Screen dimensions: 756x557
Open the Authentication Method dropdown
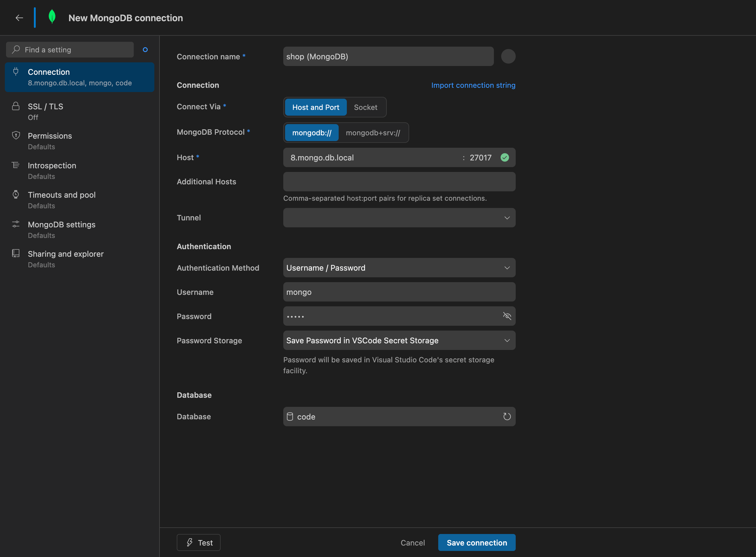click(399, 268)
